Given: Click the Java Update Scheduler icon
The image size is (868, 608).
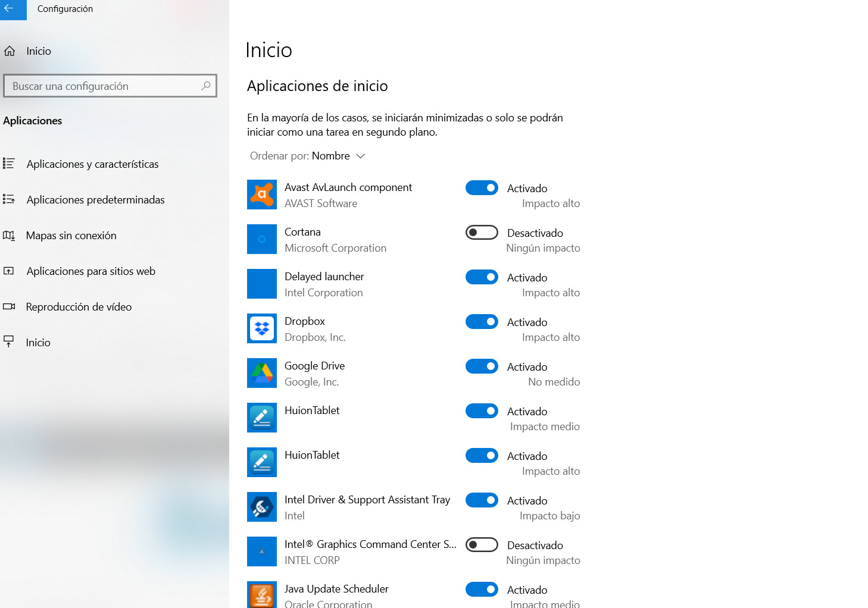Looking at the screenshot, I should click(262, 594).
